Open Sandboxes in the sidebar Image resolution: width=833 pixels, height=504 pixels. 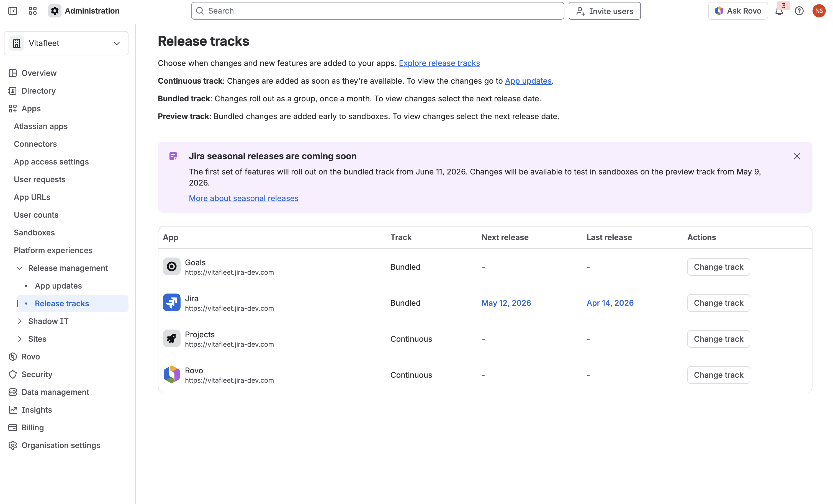pyautogui.click(x=66, y=233)
